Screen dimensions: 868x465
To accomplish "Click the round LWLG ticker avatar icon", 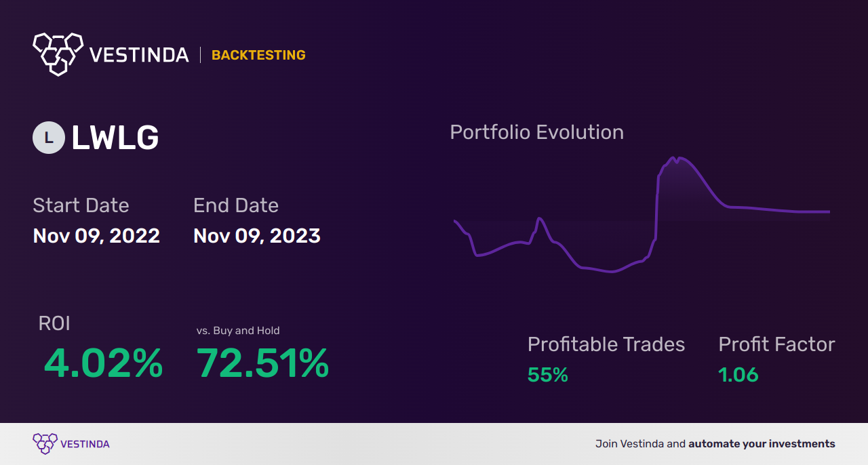I will coord(49,138).
